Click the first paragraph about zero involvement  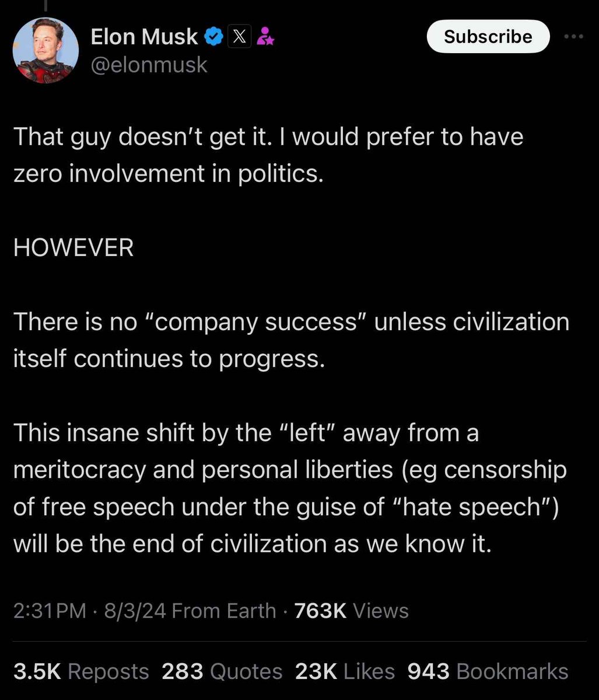[x=268, y=155]
